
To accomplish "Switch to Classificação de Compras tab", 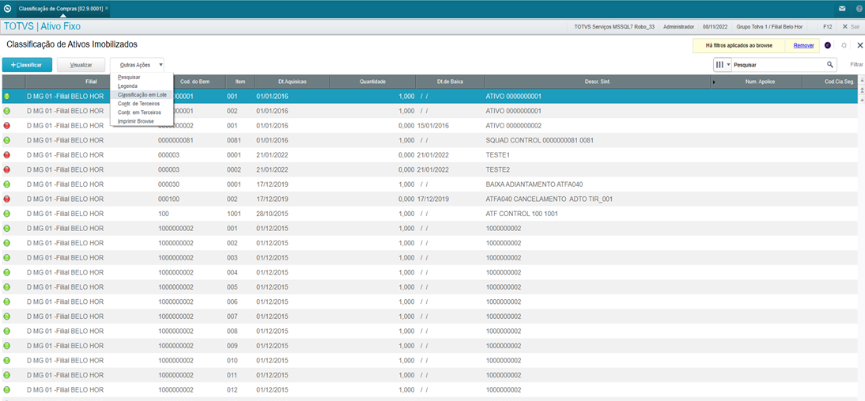I will 61,9.
